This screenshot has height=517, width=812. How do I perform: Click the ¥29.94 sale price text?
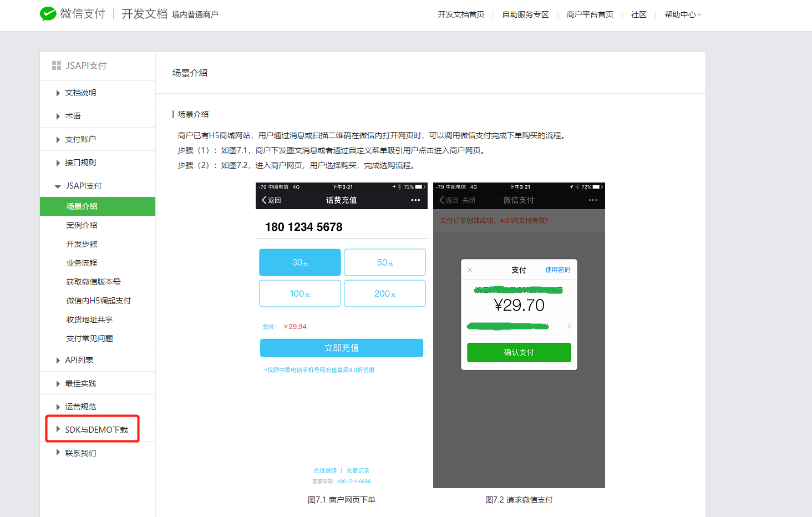click(x=295, y=327)
